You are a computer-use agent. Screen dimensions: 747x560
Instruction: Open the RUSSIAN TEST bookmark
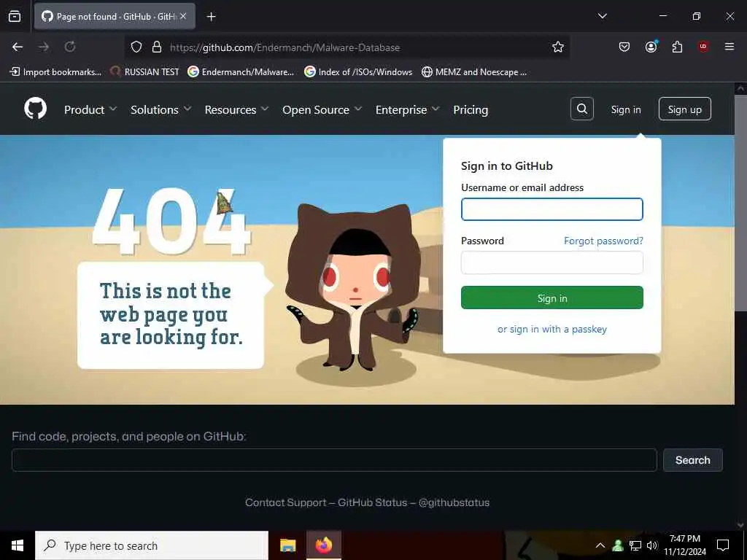[144, 72]
